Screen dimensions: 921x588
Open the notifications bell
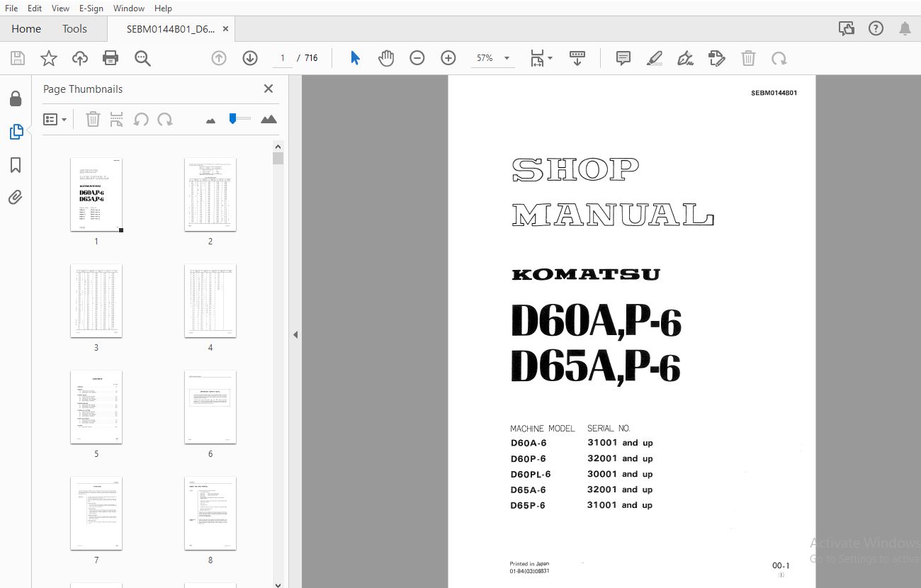(x=905, y=28)
